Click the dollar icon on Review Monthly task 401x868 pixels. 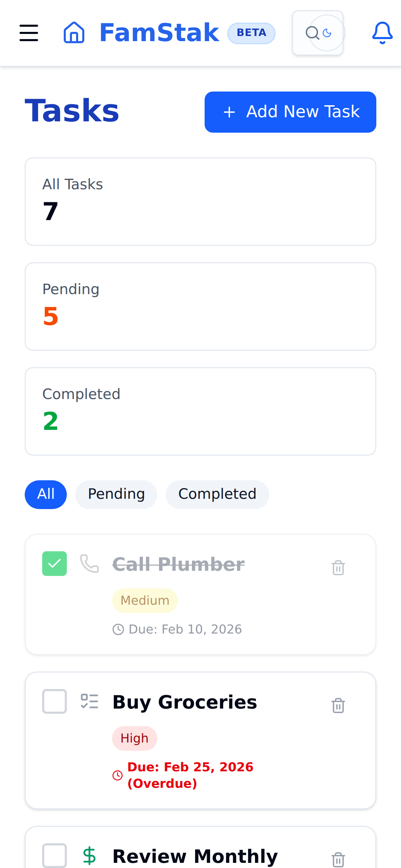(89, 855)
